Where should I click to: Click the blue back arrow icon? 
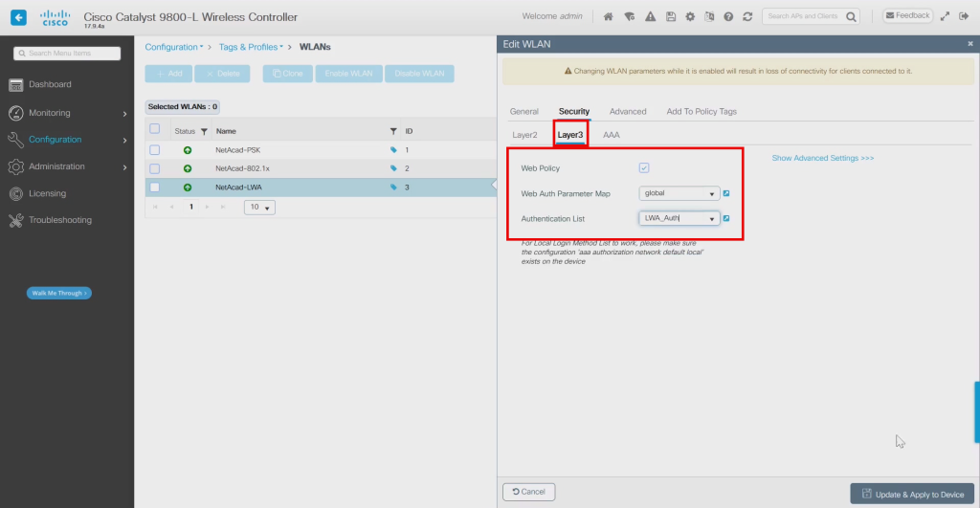19,17
